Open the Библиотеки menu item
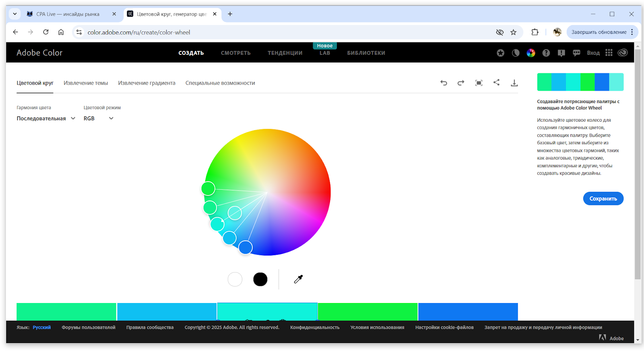The height and width of the screenshot is (351, 644). (366, 53)
